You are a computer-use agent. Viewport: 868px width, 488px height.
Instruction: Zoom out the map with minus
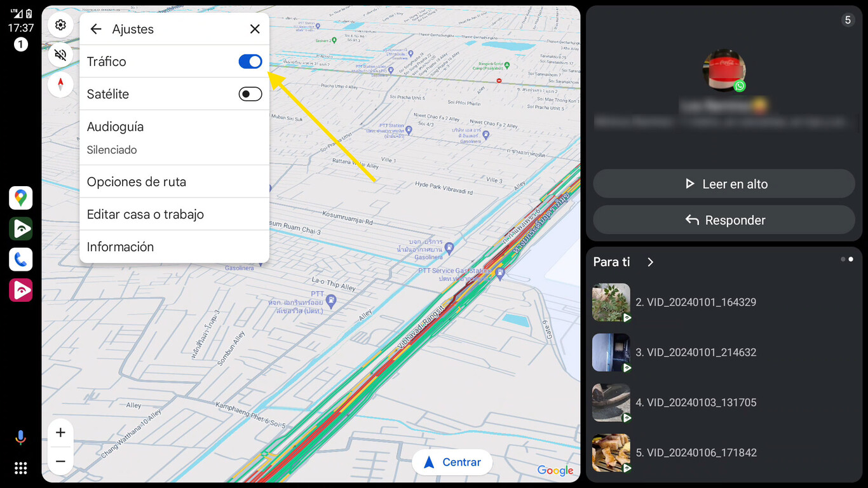60,461
